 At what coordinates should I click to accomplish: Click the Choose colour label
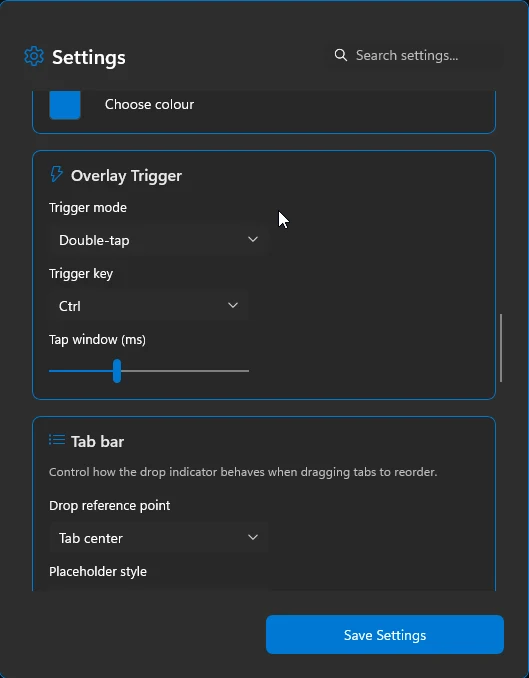point(149,104)
